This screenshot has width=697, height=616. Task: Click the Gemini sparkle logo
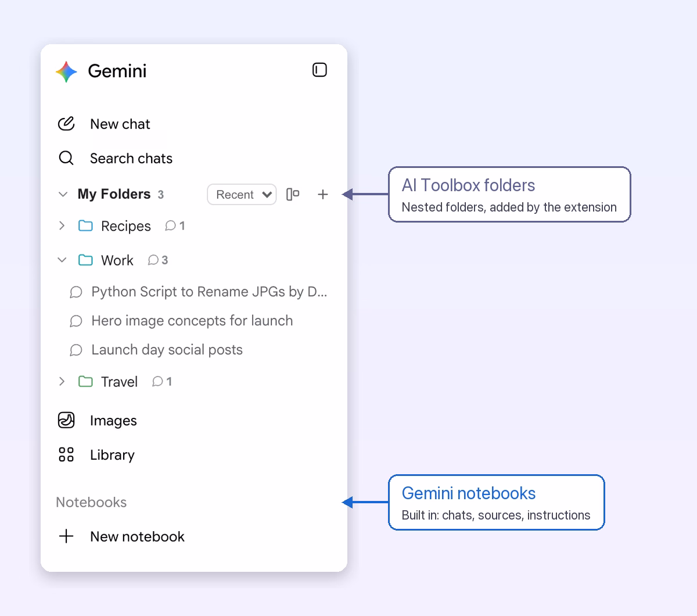[x=66, y=71]
